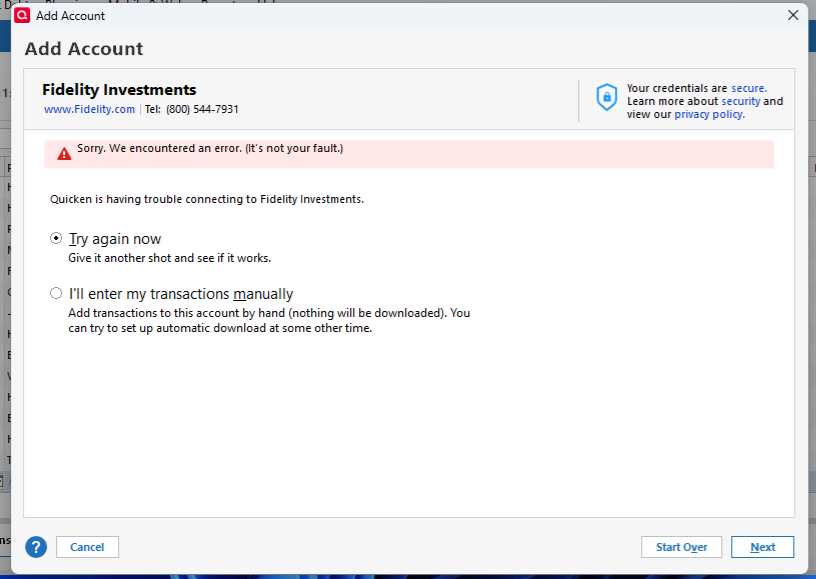The height and width of the screenshot is (579, 816).
Task: Click the red warning triangle icon
Action: pos(64,153)
